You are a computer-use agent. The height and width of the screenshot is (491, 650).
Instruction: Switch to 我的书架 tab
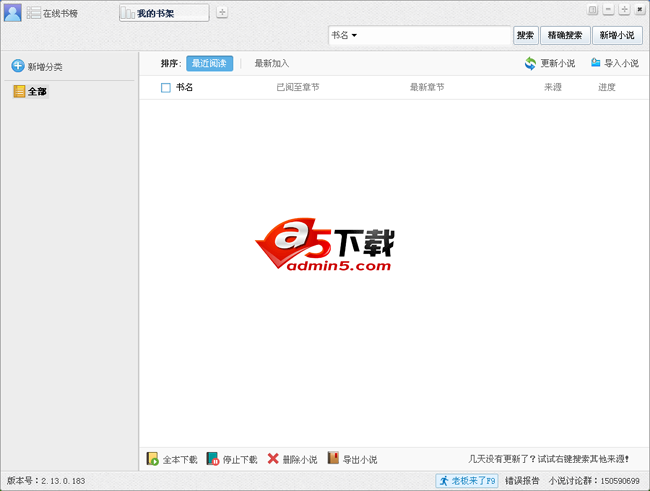tap(164, 13)
